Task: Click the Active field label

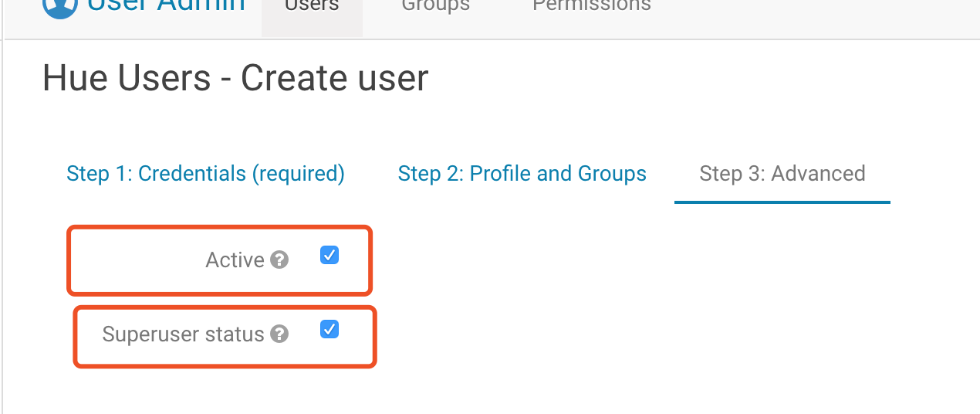Action: [235, 260]
